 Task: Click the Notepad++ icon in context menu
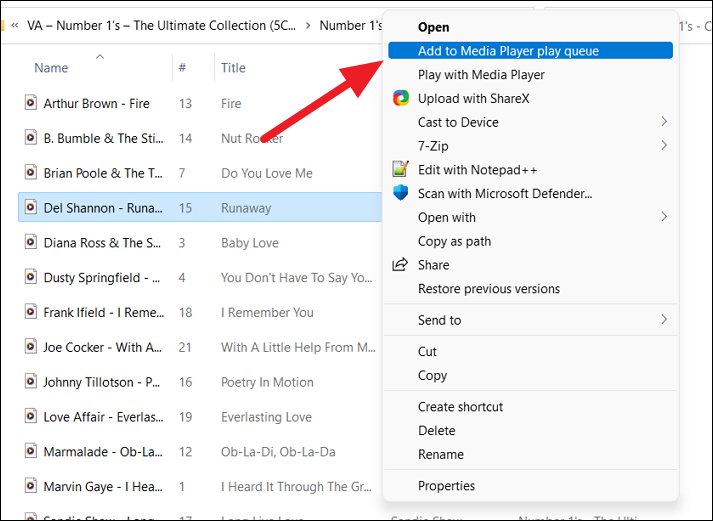pos(401,169)
